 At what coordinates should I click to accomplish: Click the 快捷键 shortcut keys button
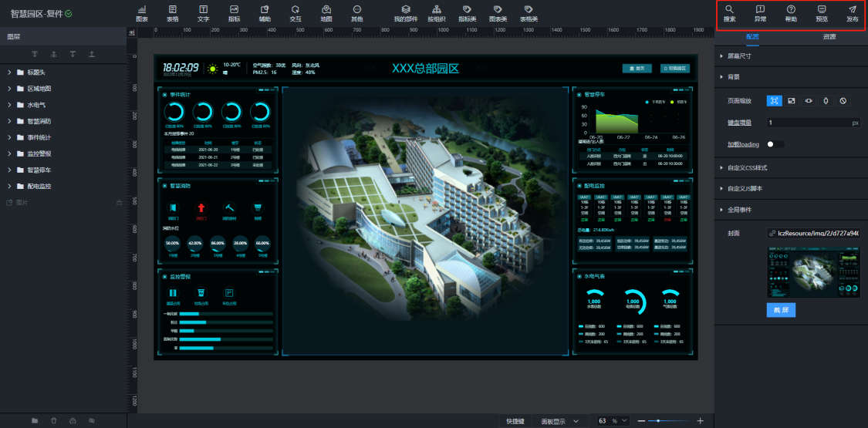tap(515, 421)
